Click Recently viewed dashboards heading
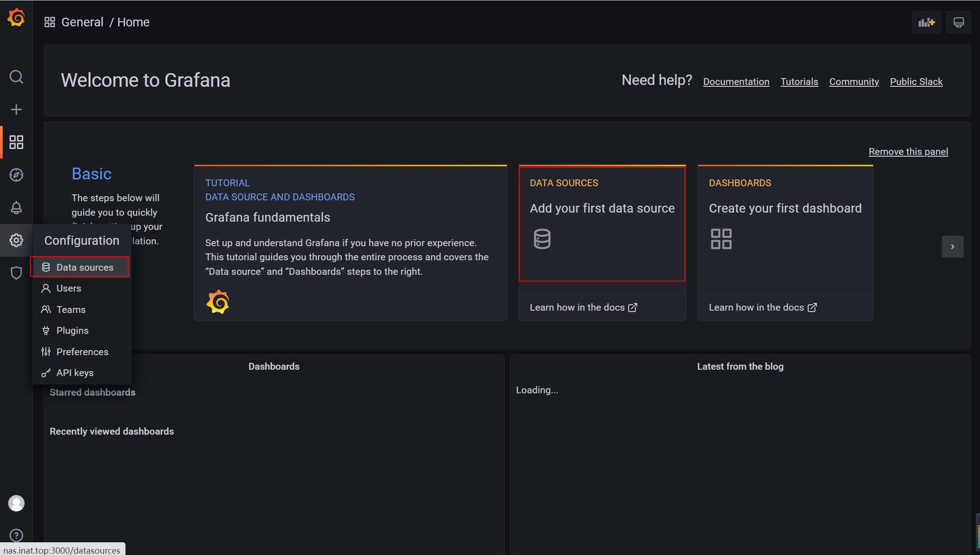 [112, 431]
